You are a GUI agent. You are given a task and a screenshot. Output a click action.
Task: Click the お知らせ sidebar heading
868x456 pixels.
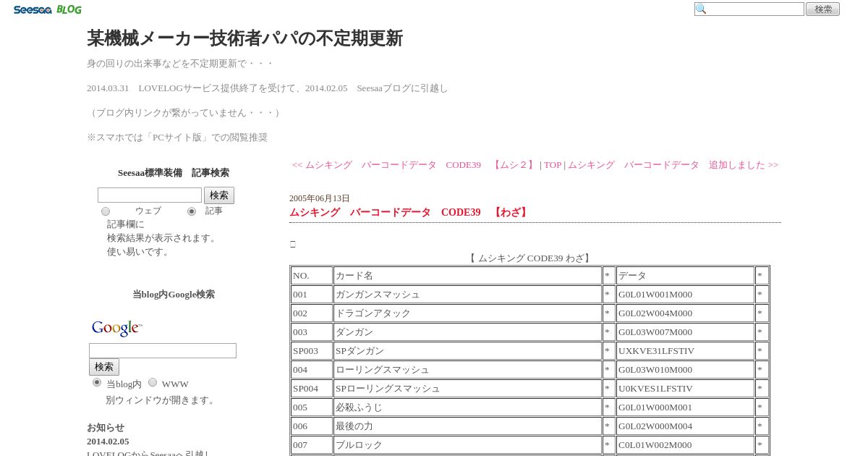coord(106,428)
